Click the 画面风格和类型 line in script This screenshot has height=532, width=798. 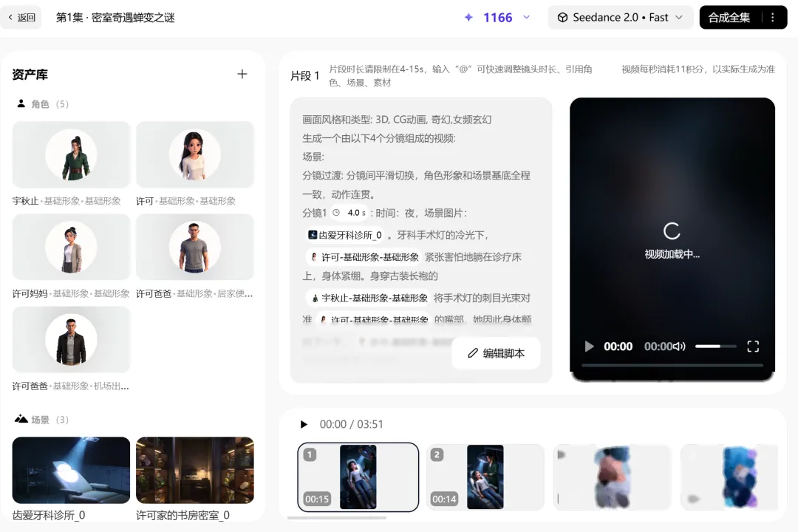(x=397, y=120)
